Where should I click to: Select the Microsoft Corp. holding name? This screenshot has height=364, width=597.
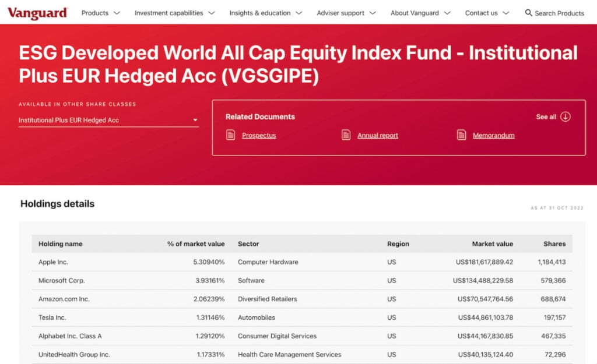click(x=62, y=281)
